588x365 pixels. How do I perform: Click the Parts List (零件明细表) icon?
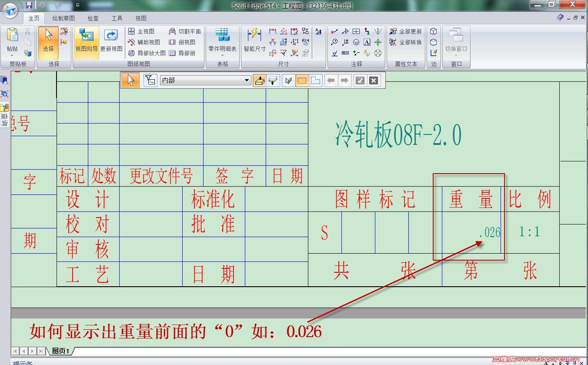[222, 35]
